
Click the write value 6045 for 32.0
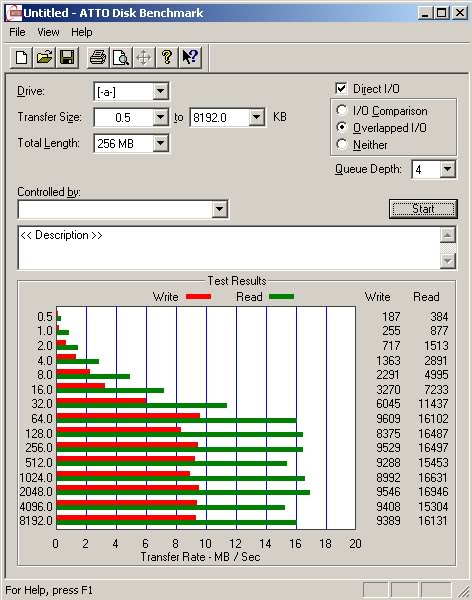coord(388,404)
